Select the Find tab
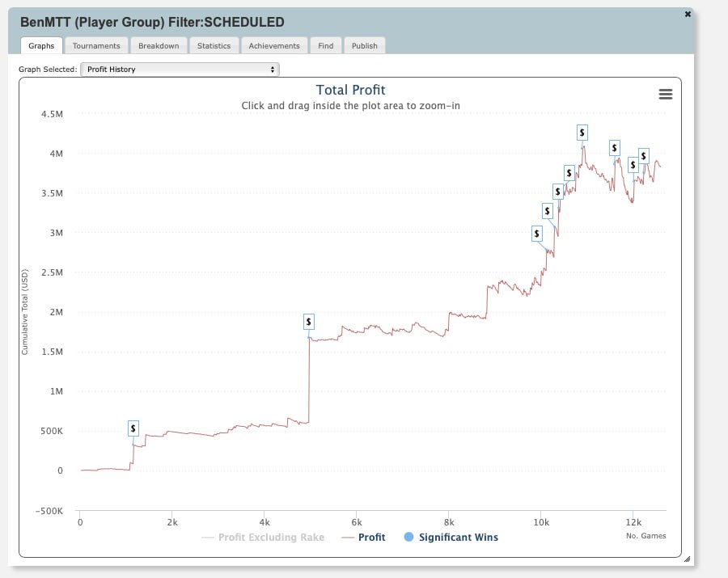Viewport: 728px width, 578px height. (x=325, y=46)
